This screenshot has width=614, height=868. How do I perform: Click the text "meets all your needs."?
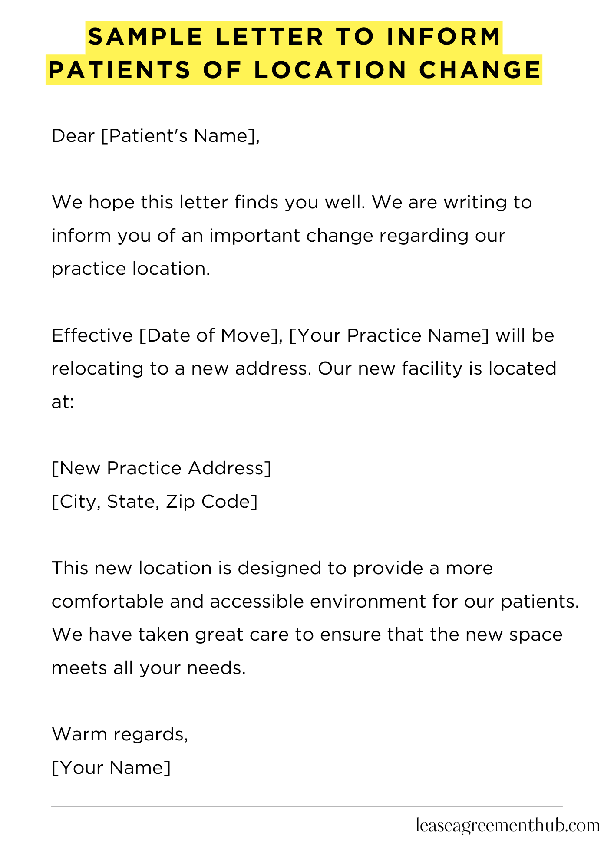[x=149, y=667]
